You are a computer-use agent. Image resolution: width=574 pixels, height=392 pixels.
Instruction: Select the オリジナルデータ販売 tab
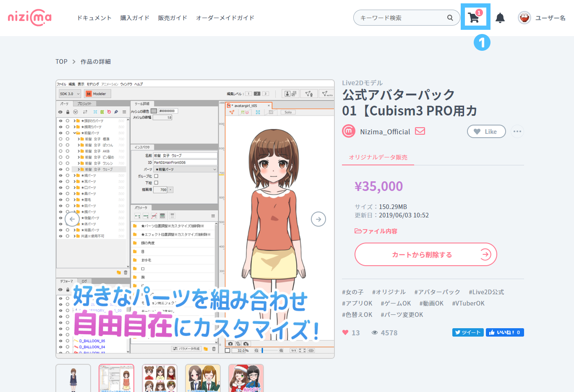[378, 157]
